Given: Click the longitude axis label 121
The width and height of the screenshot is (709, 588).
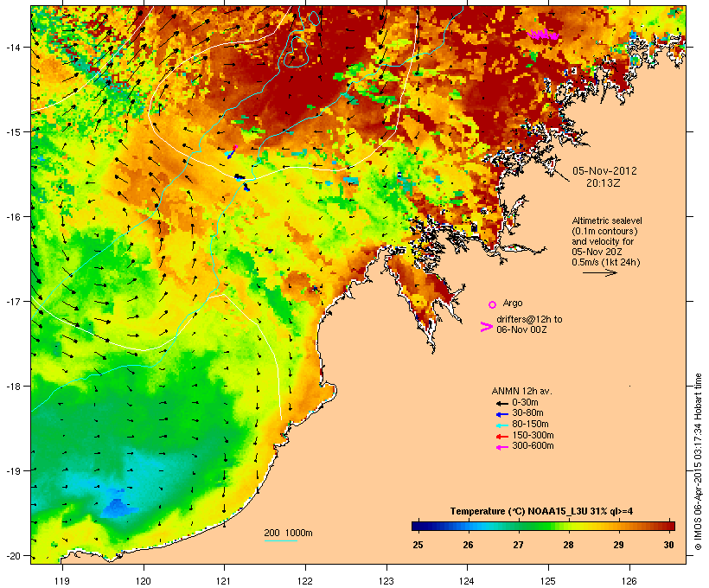Looking at the screenshot, I should pyautogui.click(x=224, y=581).
